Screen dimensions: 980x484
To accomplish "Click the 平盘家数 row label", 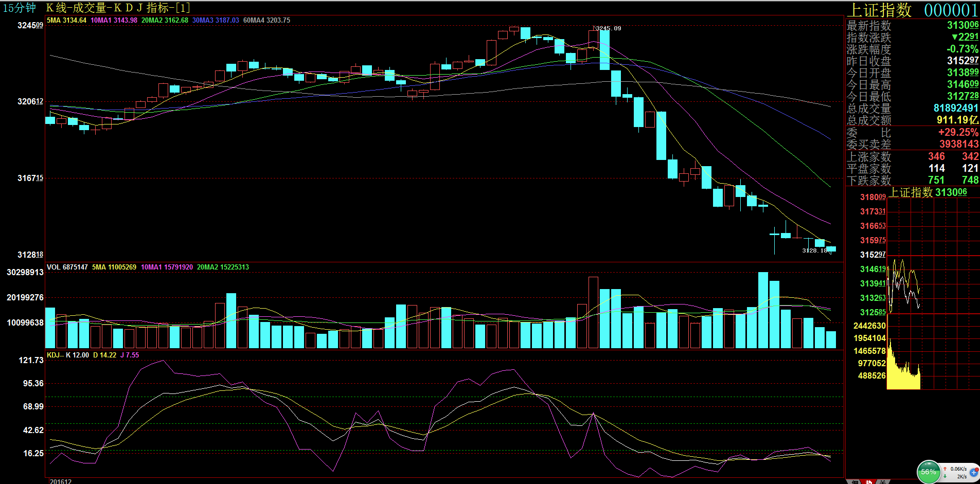I will point(869,168).
